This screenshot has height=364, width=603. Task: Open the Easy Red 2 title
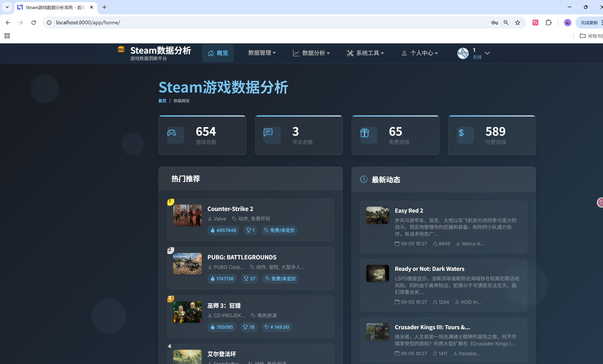click(409, 211)
